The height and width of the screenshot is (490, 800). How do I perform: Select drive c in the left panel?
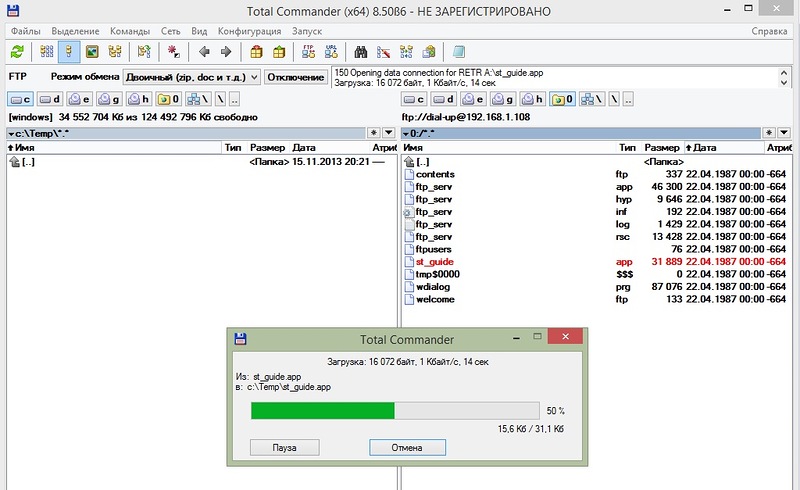coord(20,100)
